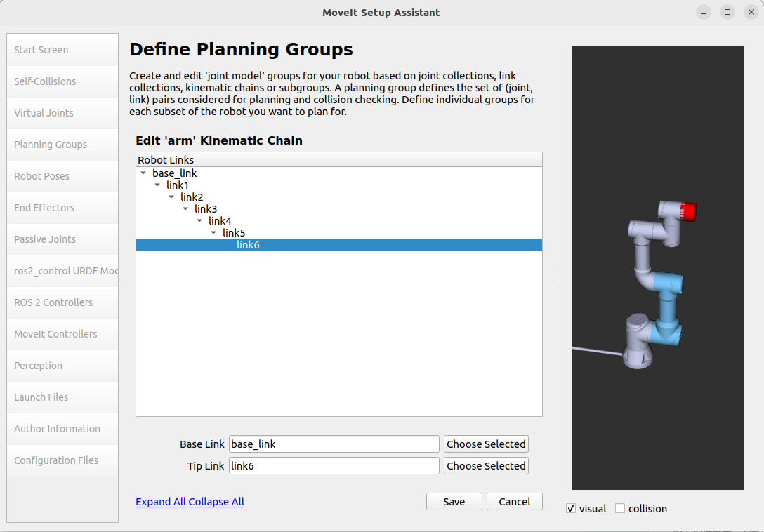Viewport: 764px width, 532px height.
Task: Open the Launch Files page
Action: pyautogui.click(x=62, y=397)
